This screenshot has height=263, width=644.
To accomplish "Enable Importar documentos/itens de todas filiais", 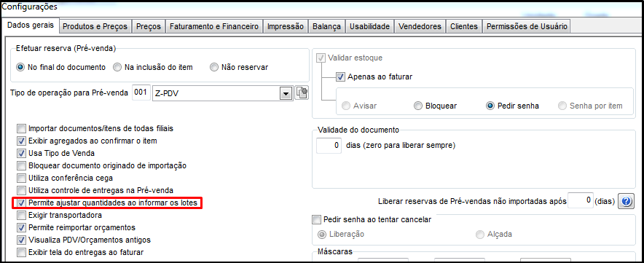I will pos(21,129).
